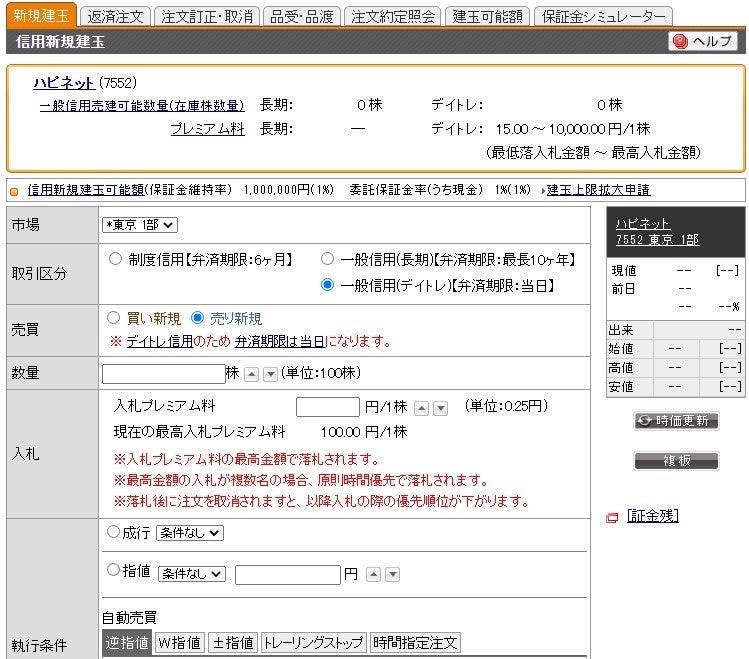Image resolution: width=749 pixels, height=659 pixels.
Task: Select 一般信用(長期) radio button
Action: pos(327,259)
